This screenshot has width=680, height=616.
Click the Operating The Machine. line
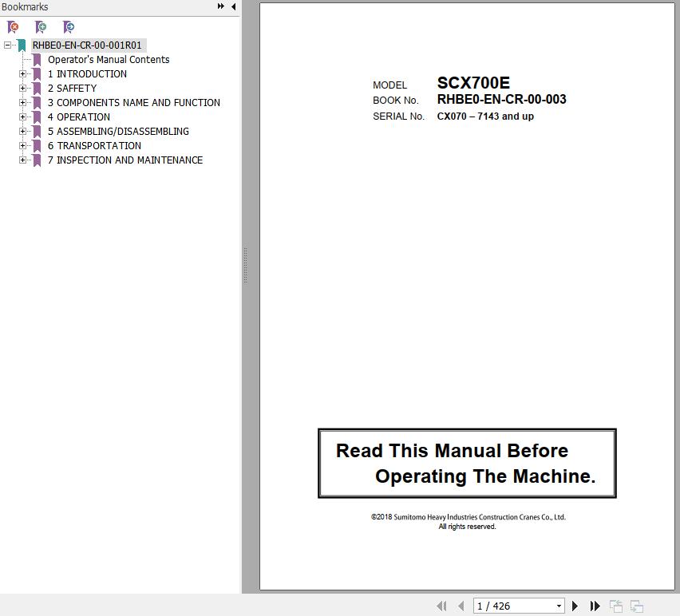tap(485, 476)
